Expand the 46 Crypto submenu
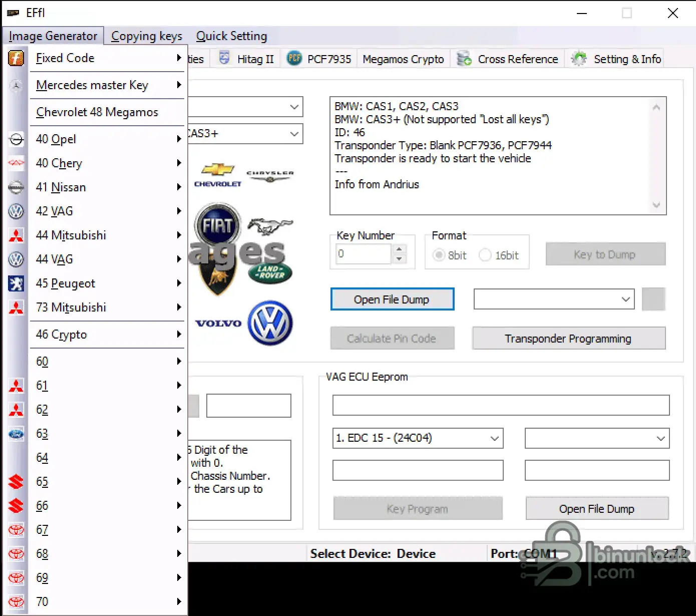The image size is (696, 616). coord(107,335)
